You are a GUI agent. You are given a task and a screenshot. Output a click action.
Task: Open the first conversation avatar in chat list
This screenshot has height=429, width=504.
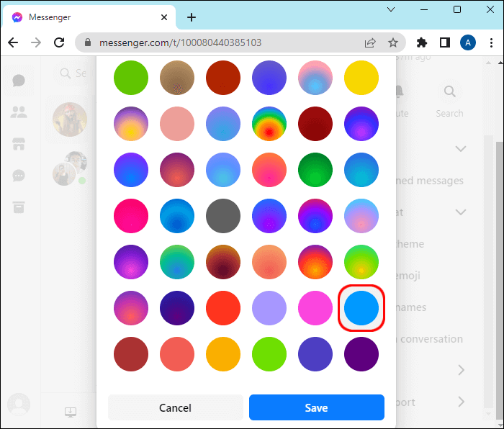tap(70, 119)
